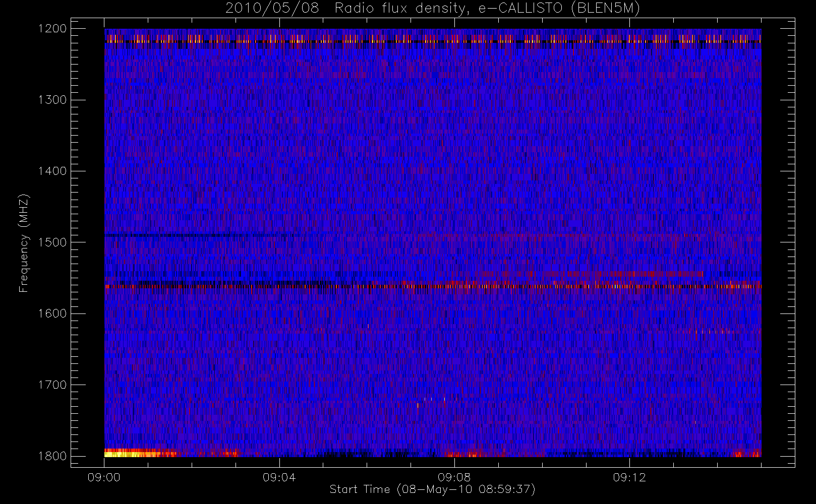Screen dimensions: 816x504
Task: Click the 'Start Time (08-May-10 08:59:37)' label
Action: [x=432, y=489]
